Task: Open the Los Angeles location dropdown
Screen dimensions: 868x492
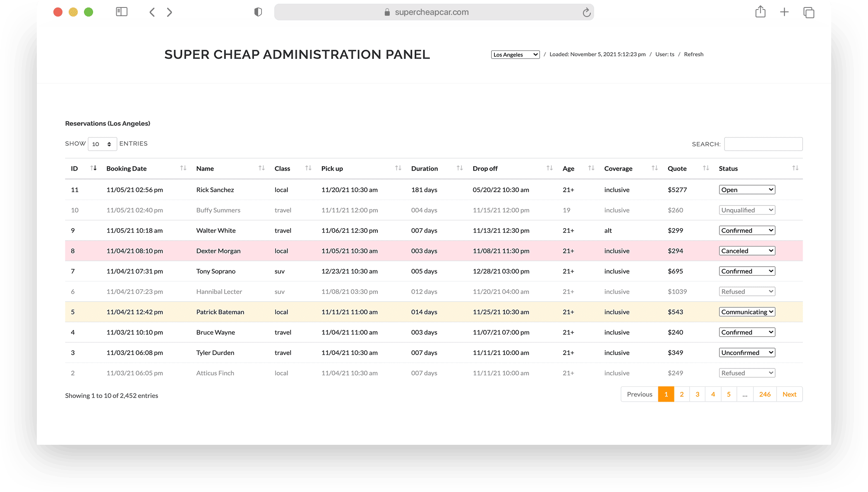Action: coord(515,55)
